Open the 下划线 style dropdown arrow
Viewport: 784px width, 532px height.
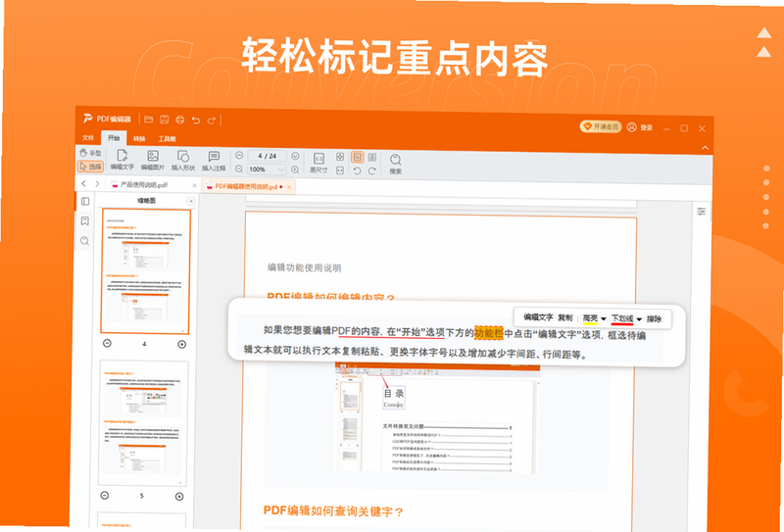639,319
